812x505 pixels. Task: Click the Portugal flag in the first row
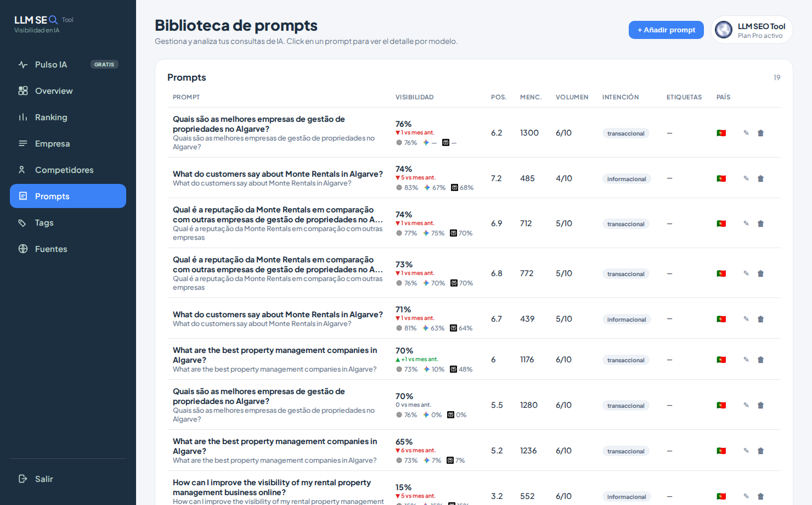721,133
